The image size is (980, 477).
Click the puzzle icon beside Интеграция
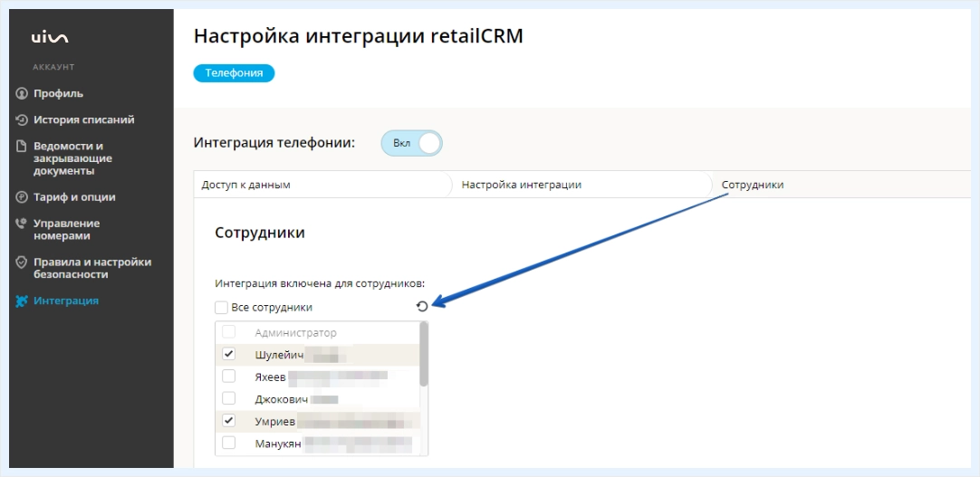click(x=22, y=301)
